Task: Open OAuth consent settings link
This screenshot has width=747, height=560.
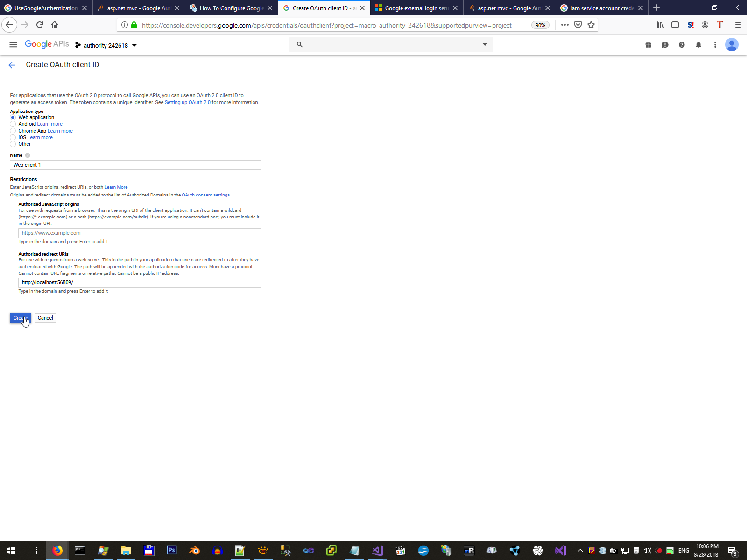Action: pos(206,195)
